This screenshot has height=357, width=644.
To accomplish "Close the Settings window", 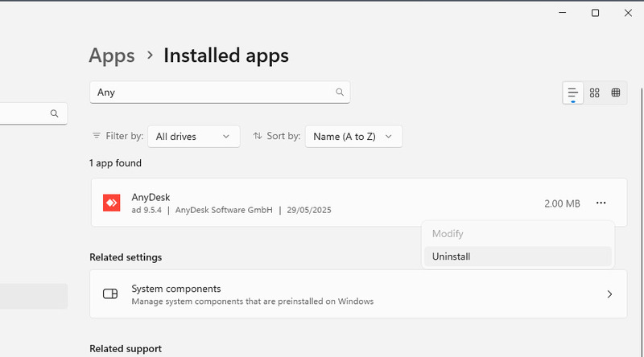I will point(628,13).
